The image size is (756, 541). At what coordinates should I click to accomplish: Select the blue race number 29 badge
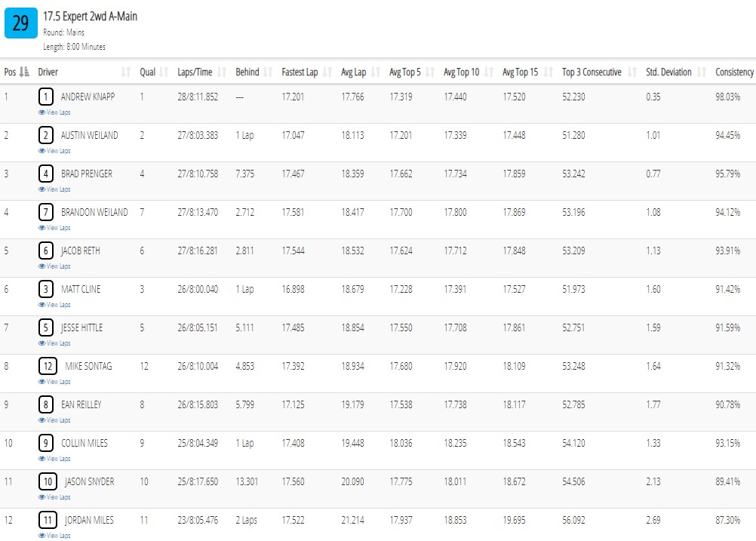20,23
